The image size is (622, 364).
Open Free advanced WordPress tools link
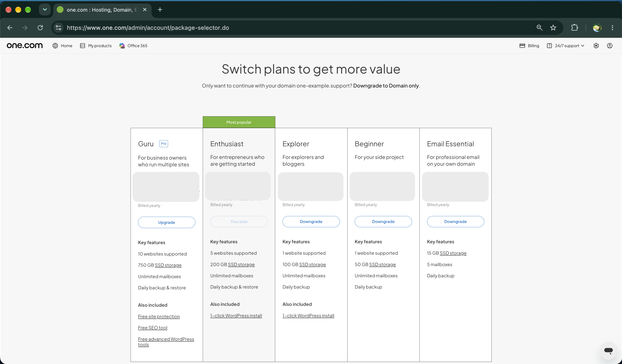pos(166,342)
